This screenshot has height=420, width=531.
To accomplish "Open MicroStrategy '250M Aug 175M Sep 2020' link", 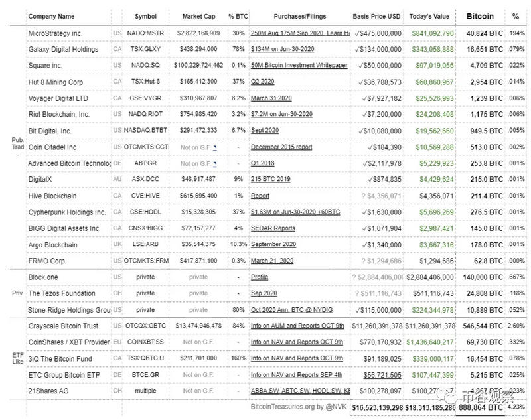I will coord(300,33).
